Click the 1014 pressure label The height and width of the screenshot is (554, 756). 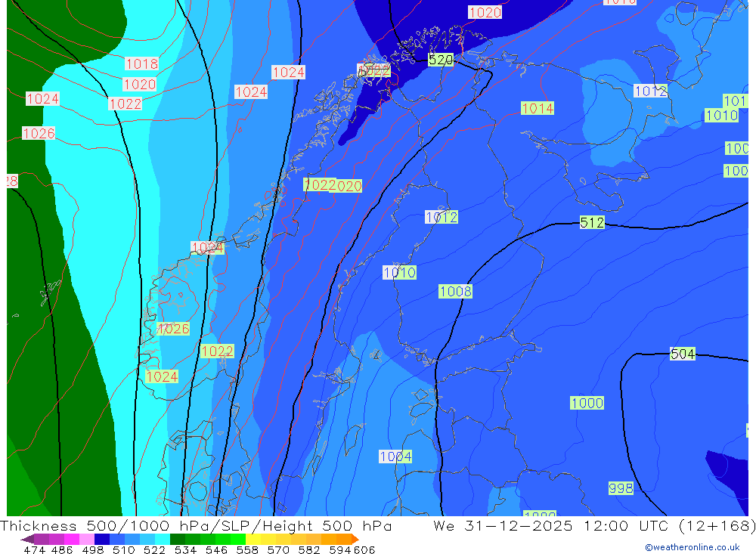[538, 108]
